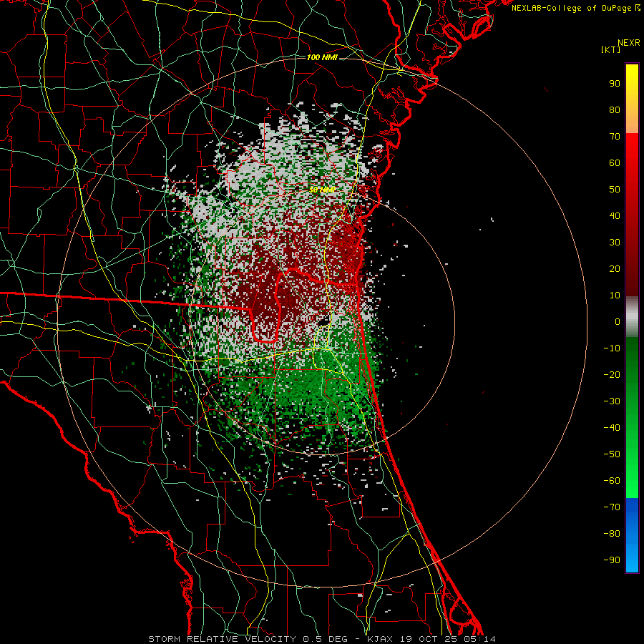Select the -30 knot scale label
Screen dimensions: 644x644
coord(612,401)
